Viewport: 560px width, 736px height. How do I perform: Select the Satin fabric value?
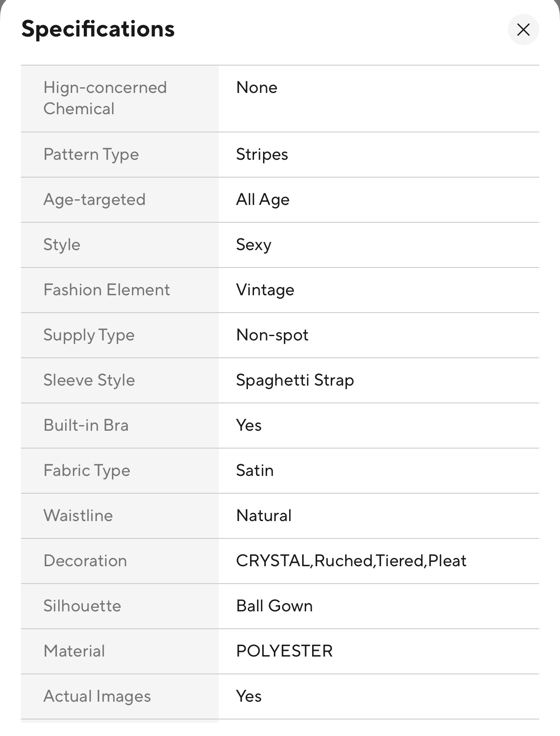(x=255, y=471)
